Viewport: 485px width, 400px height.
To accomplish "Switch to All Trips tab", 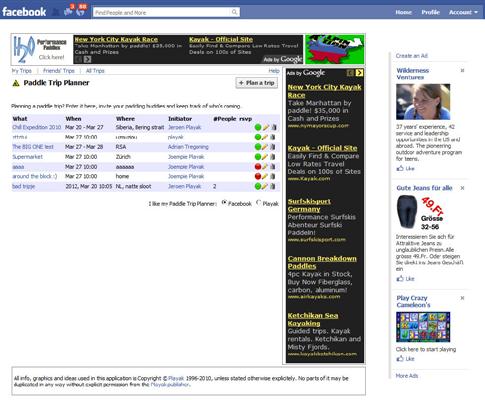I will click(95, 71).
